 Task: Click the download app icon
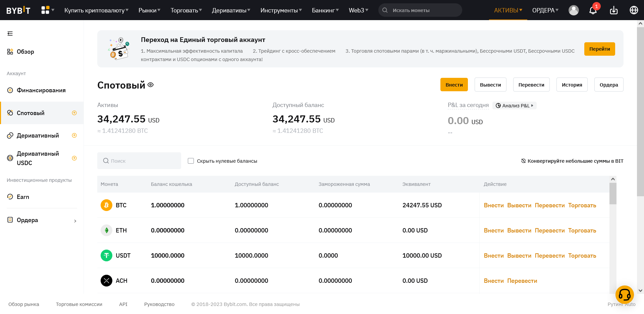[613, 10]
